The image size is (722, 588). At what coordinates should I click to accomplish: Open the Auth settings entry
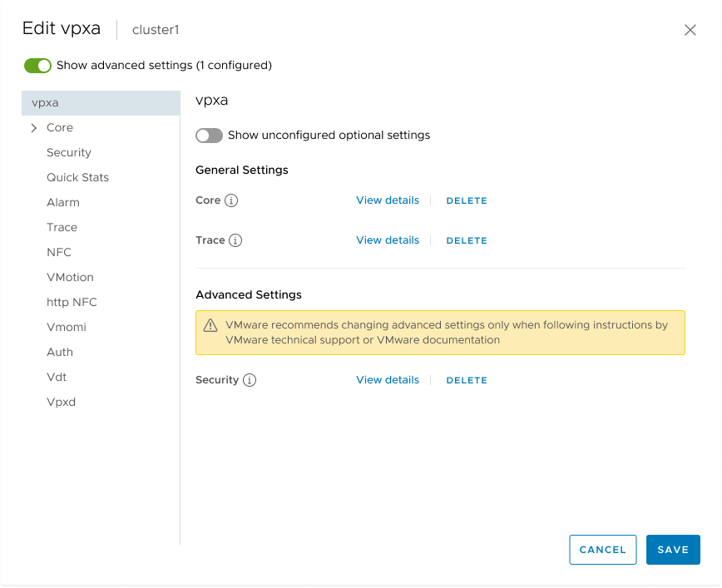[60, 352]
